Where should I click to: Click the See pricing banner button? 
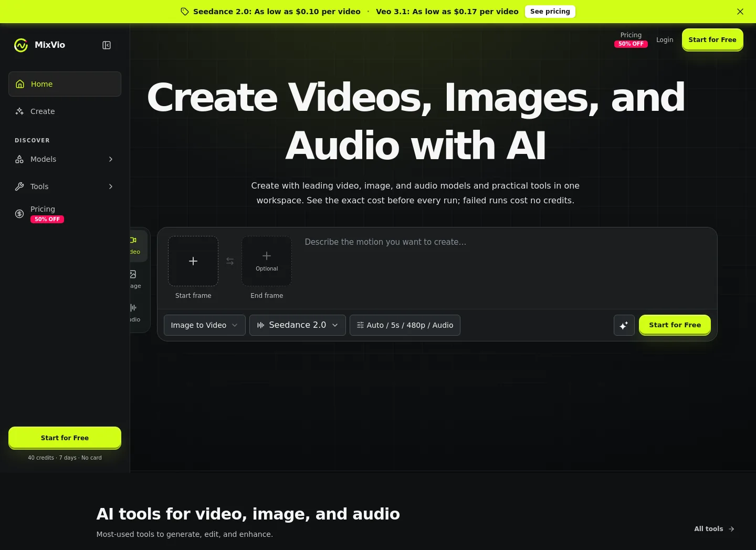coord(550,12)
